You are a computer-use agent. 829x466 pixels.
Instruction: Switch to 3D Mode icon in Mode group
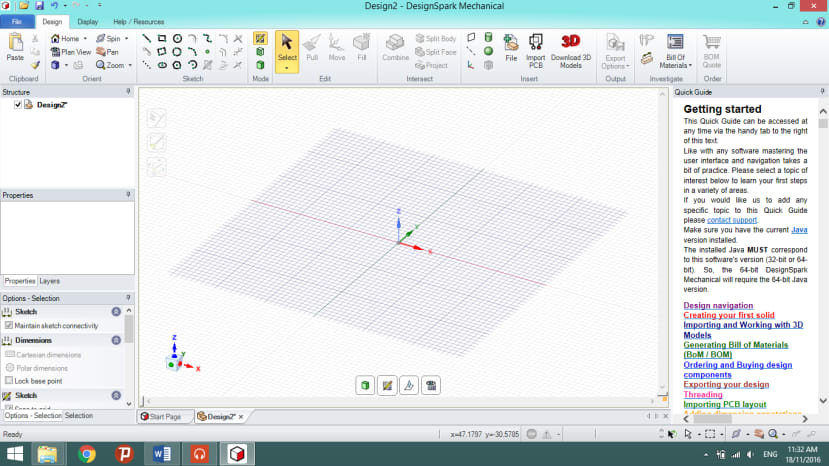260,65
